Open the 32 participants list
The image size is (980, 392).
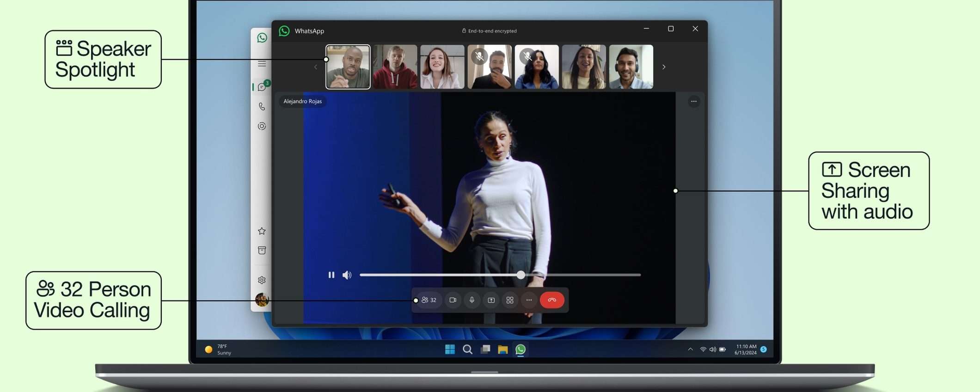pyautogui.click(x=429, y=300)
